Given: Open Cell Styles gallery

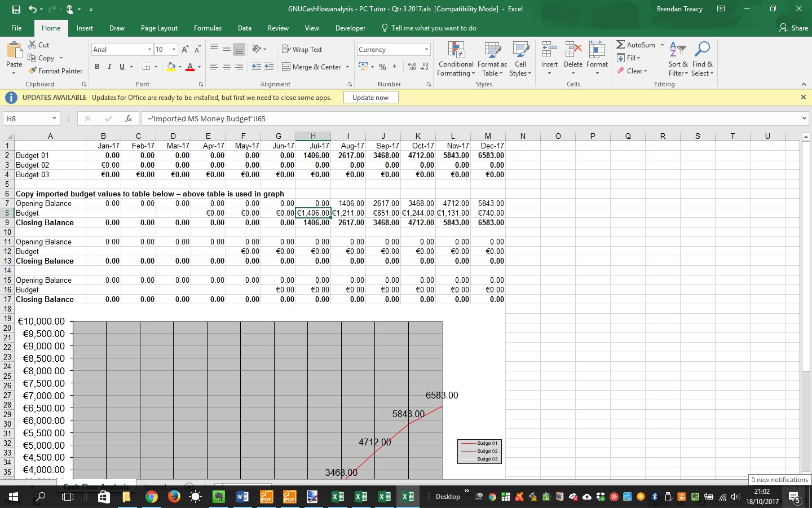Looking at the screenshot, I should pyautogui.click(x=520, y=59).
